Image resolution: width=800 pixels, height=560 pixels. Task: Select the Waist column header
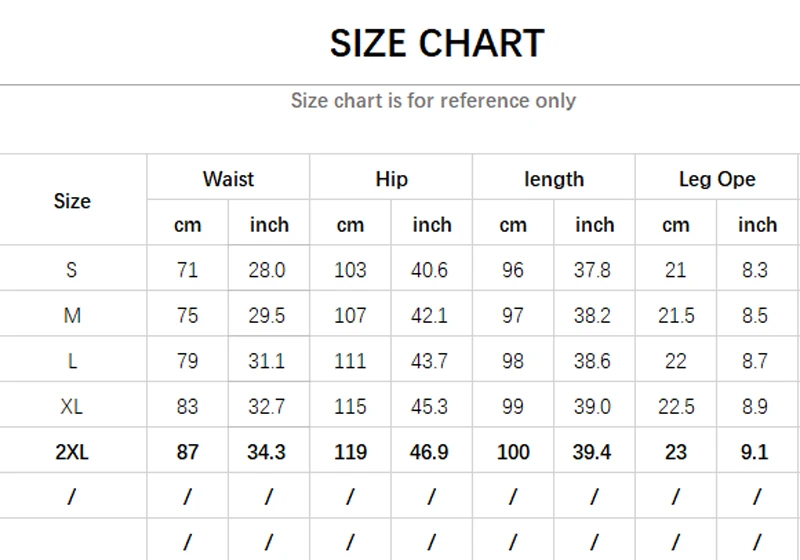pyautogui.click(x=228, y=179)
